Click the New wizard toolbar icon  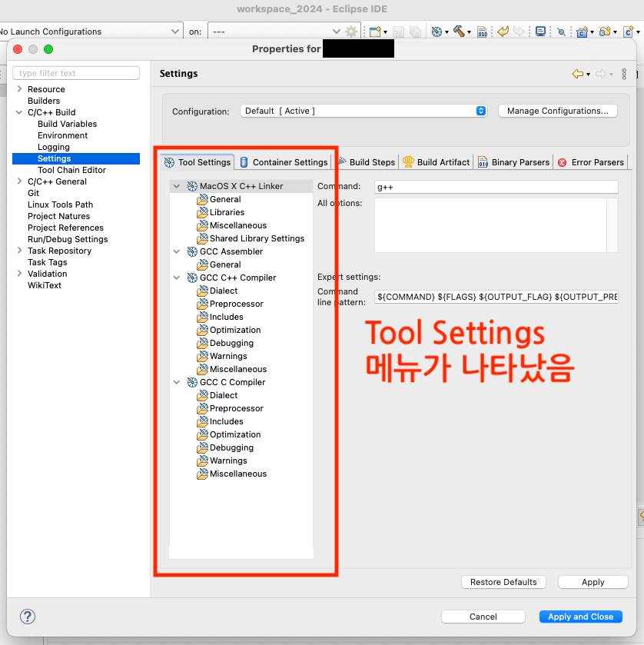click(x=374, y=32)
